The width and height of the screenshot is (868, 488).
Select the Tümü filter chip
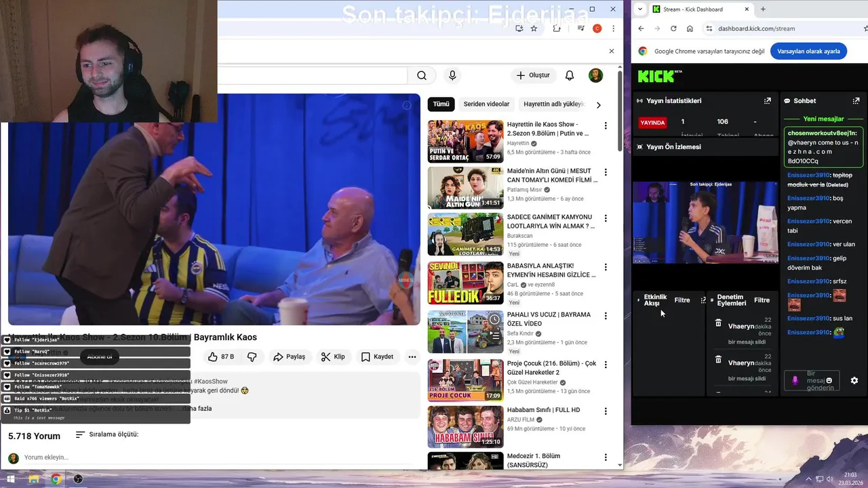point(441,104)
